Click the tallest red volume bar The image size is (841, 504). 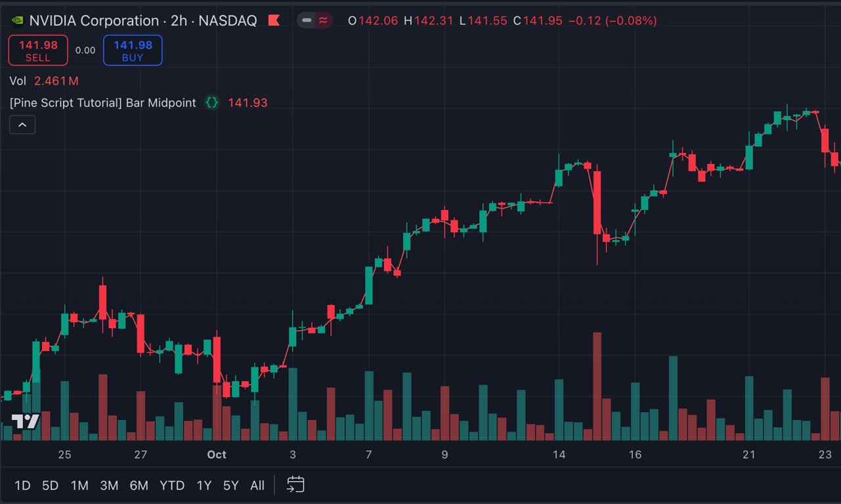[597, 387]
